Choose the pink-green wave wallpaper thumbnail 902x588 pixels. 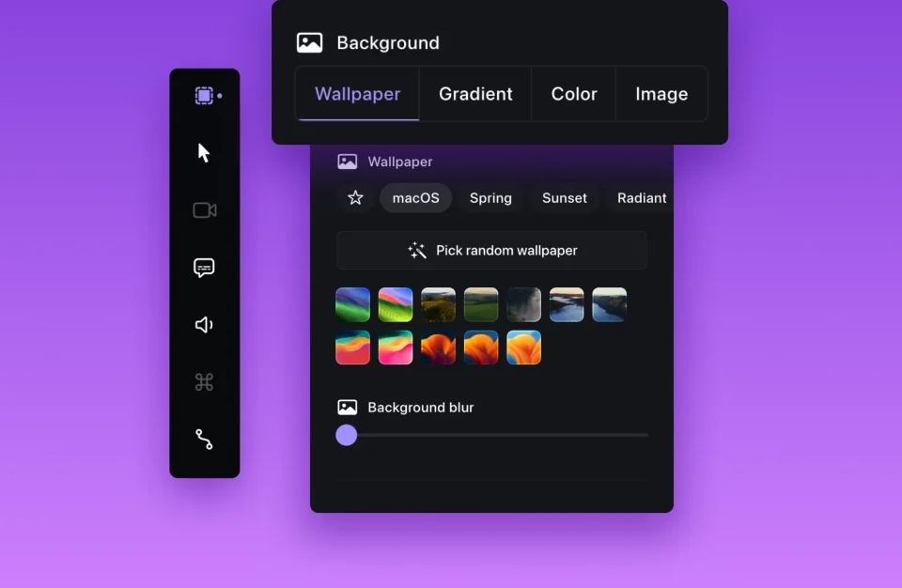click(x=396, y=348)
